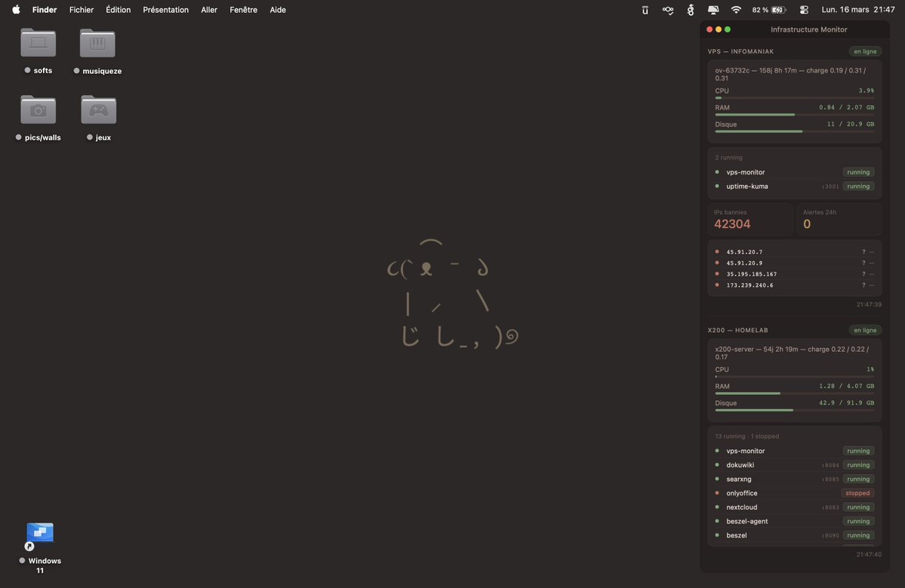Select vps-monitor in the VPS container list
Viewport: 905px width, 588px height.
(x=794, y=172)
